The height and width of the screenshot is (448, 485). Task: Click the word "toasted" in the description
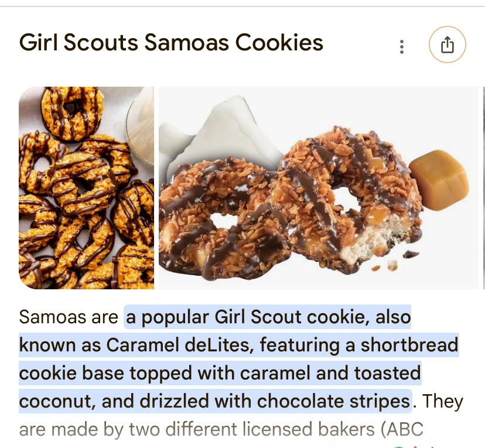coord(387,373)
